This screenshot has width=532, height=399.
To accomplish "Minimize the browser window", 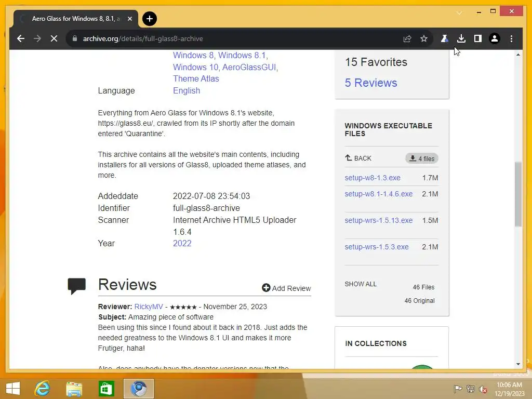I will pyautogui.click(x=478, y=12).
